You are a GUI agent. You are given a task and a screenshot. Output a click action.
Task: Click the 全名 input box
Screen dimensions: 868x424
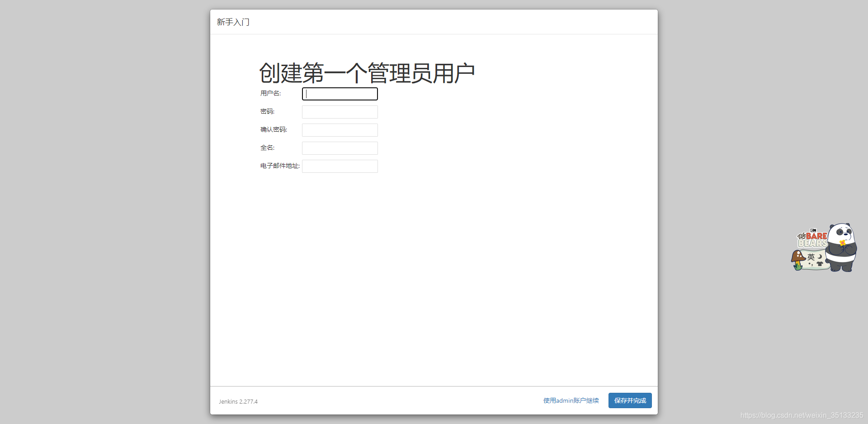point(340,148)
